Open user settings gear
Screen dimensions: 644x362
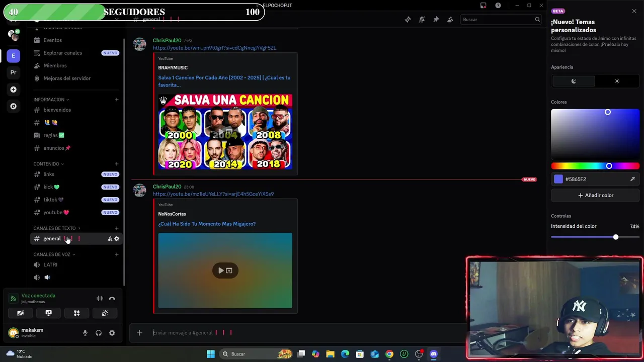tap(112, 333)
